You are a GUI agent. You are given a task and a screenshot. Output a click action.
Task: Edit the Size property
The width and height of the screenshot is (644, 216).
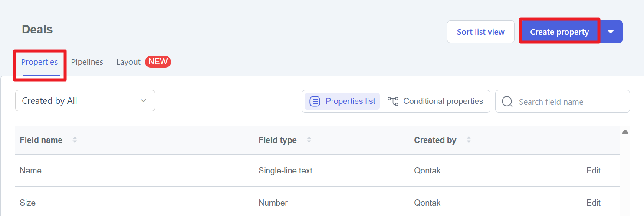point(593,203)
